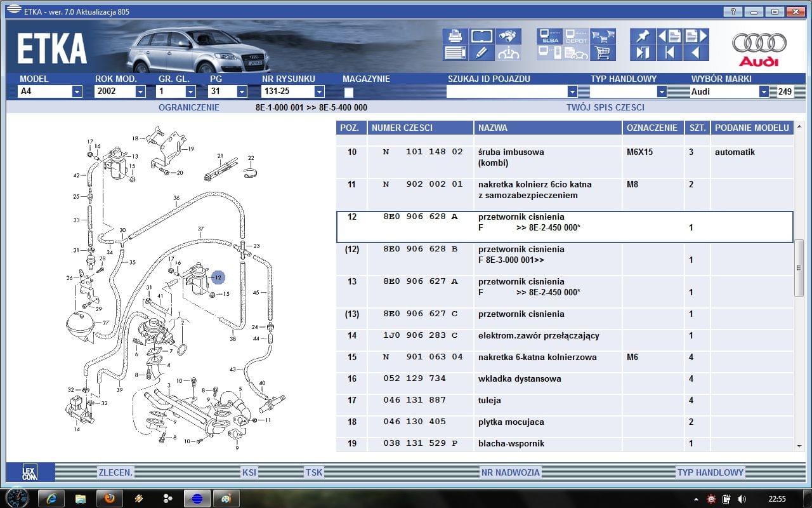Click part number 8E0 906 627 C
Screen dimensions: 812x508
pyautogui.click(x=420, y=314)
